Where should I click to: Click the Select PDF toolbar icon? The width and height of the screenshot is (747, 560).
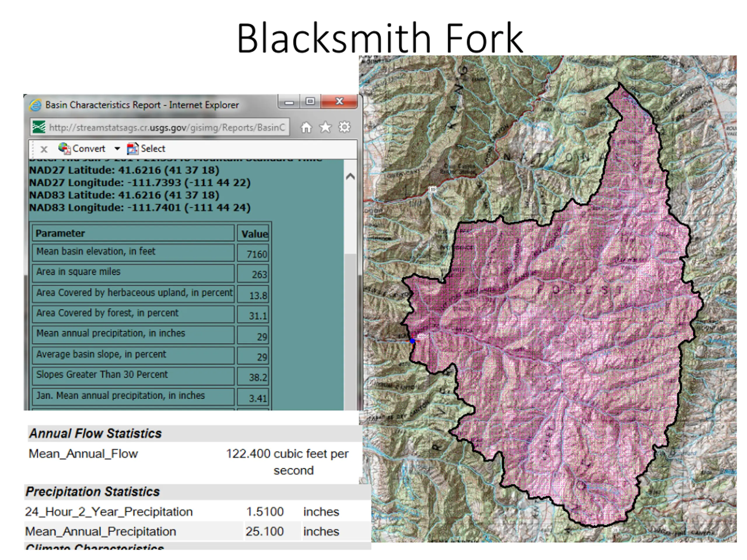tap(132, 148)
